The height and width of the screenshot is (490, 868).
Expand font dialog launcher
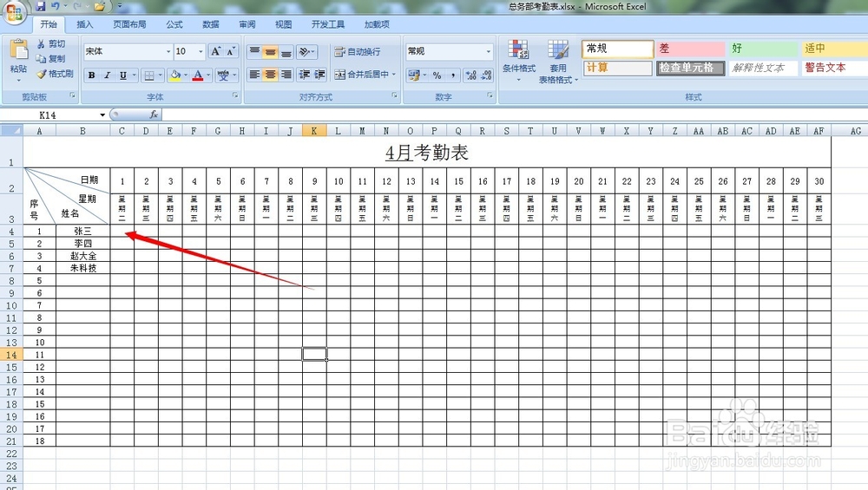[235, 95]
